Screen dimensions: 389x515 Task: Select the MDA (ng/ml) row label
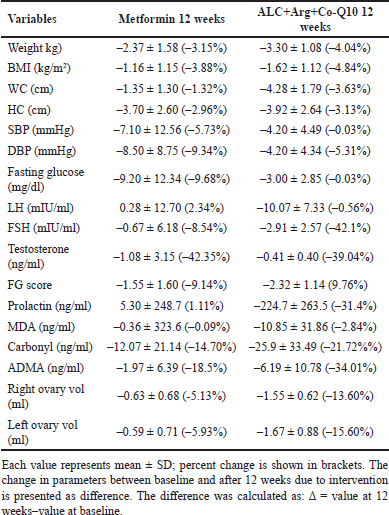click(x=41, y=327)
